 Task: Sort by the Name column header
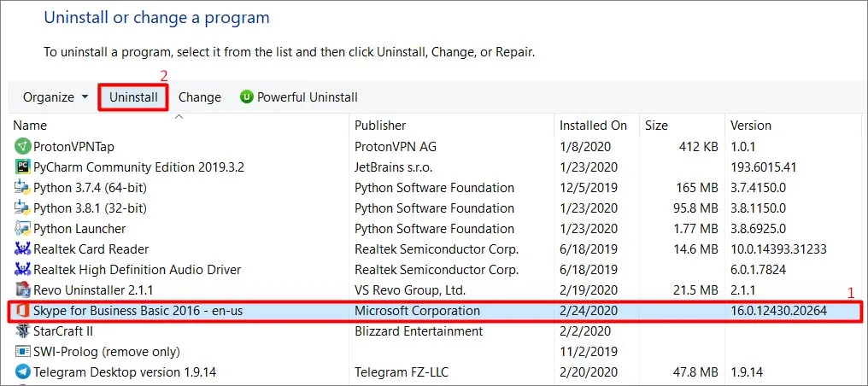pos(30,126)
